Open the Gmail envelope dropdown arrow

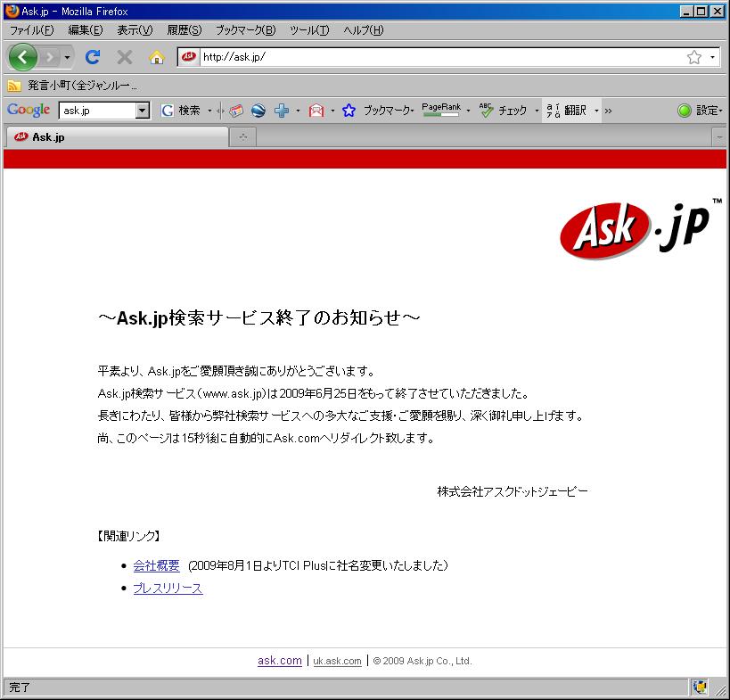coord(332,111)
